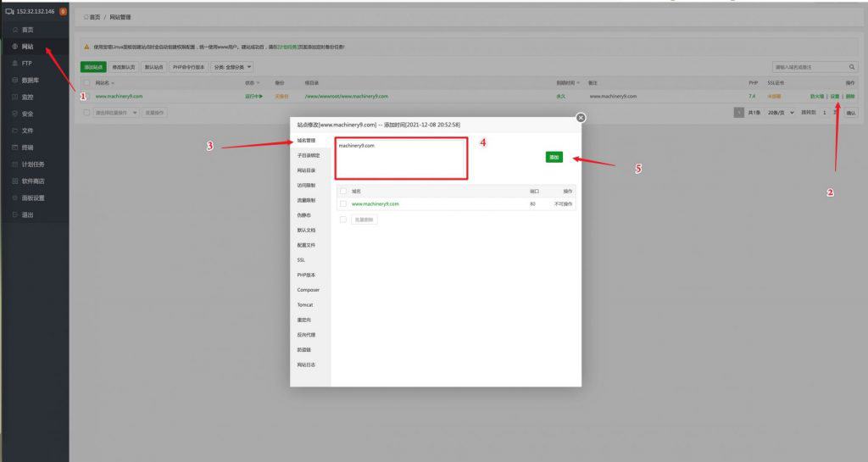This screenshot has width=868, height=462.
Task: Click the green 添加站点 button
Action: pyautogui.click(x=93, y=67)
